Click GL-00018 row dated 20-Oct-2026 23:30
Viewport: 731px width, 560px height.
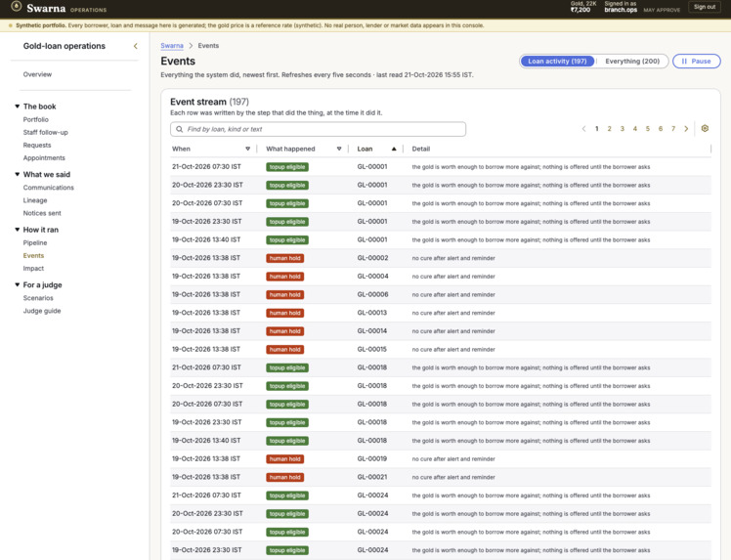pyautogui.click(x=441, y=386)
